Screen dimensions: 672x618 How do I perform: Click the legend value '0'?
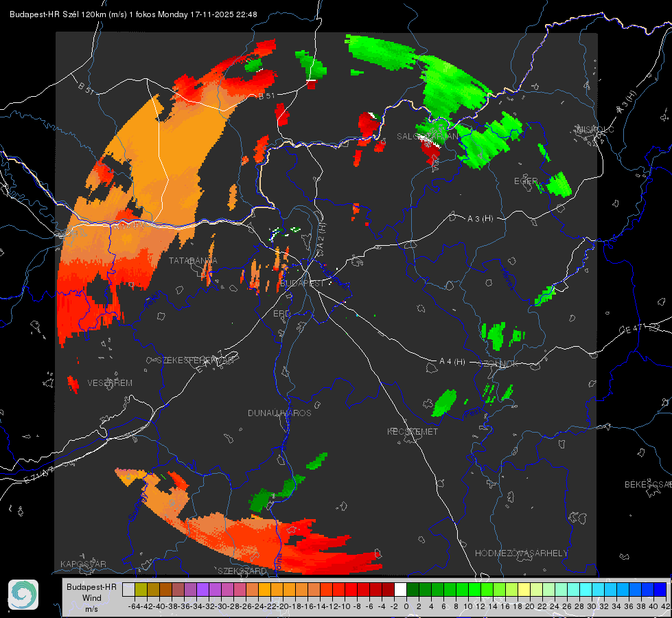[x=406, y=606]
